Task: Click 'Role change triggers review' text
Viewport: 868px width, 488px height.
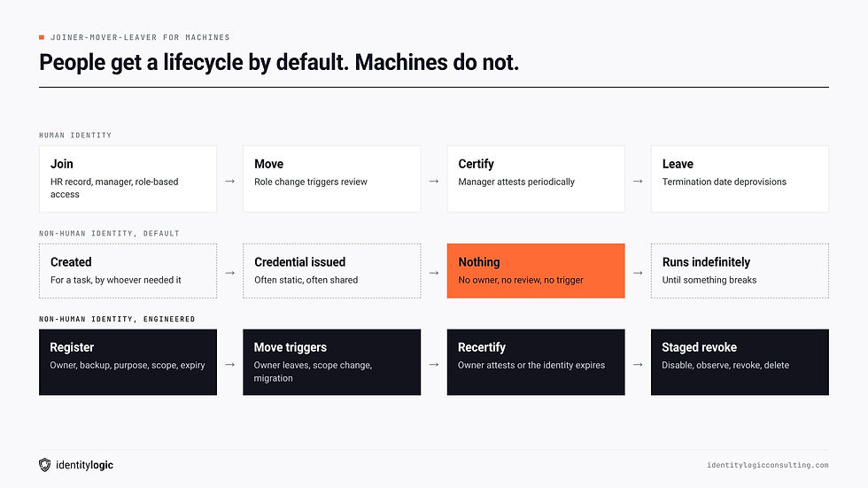Action: tap(311, 182)
